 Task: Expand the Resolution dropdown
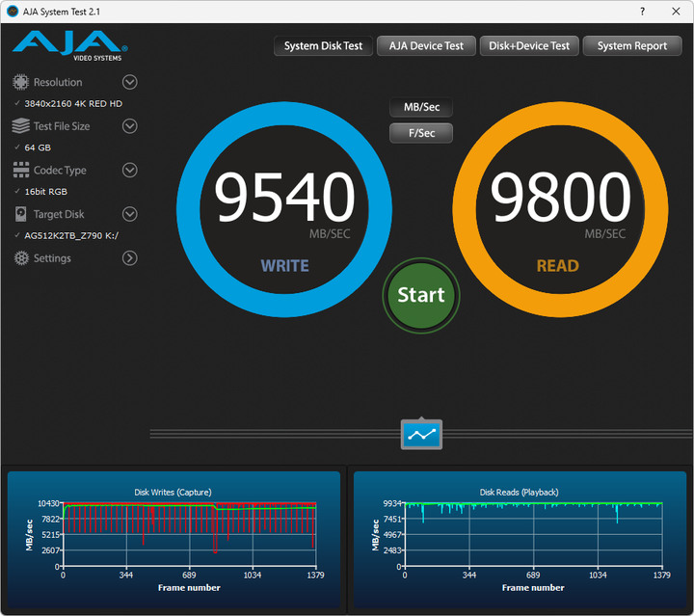pos(130,82)
